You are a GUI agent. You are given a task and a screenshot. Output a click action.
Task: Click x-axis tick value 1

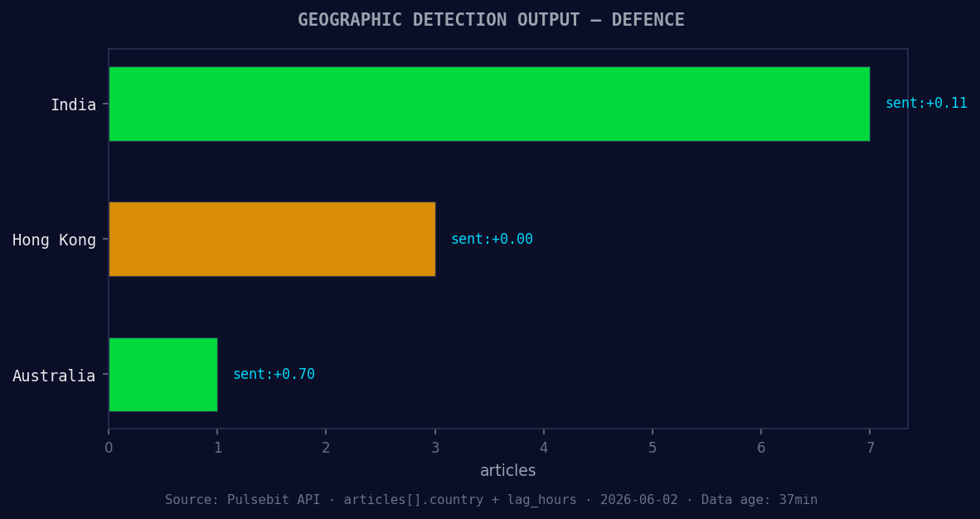click(217, 448)
